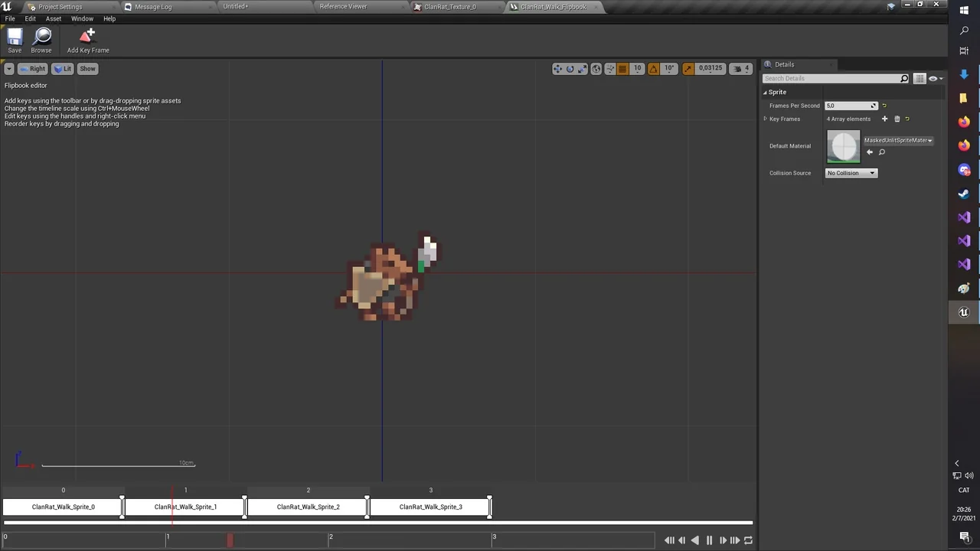Click the Add Key Frame toolbar icon
The height and width of the screenshot is (551, 980).
coord(87,40)
